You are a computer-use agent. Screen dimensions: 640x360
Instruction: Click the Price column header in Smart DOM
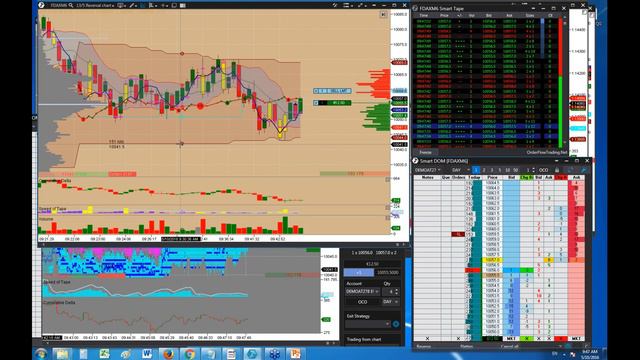click(x=492, y=178)
